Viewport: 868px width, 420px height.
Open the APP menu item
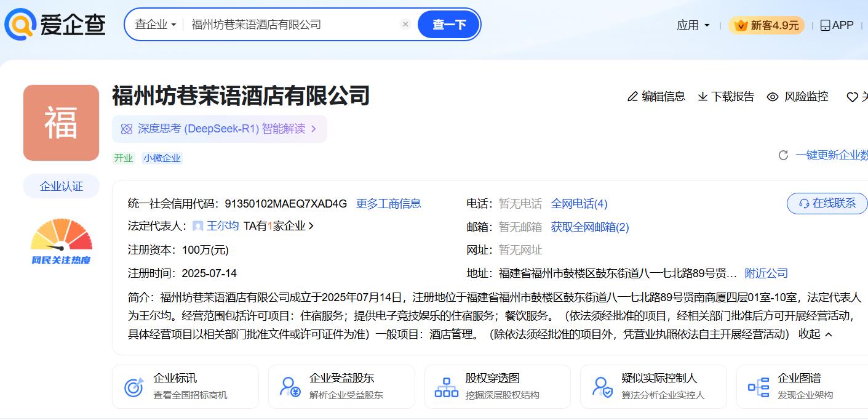(837, 25)
